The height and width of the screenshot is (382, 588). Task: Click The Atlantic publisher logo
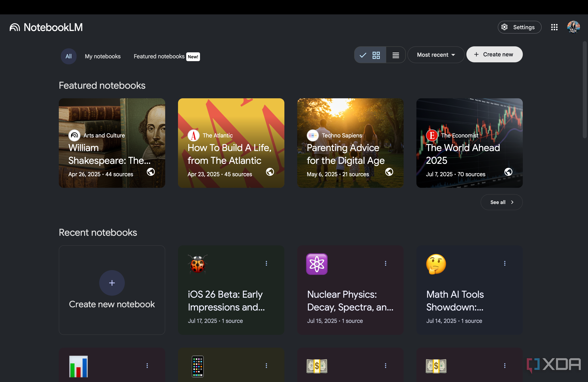pyautogui.click(x=193, y=135)
